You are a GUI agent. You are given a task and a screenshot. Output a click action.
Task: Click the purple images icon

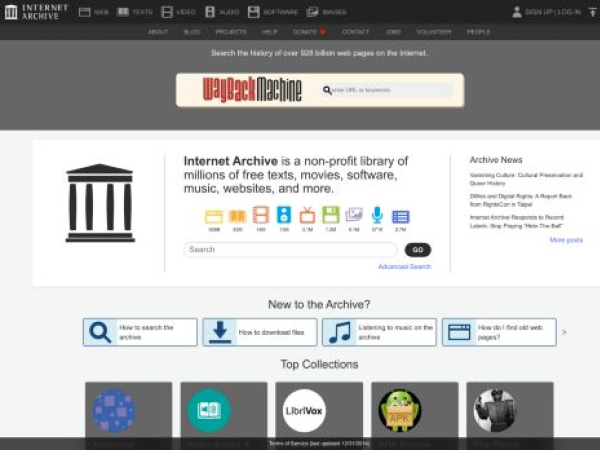coord(354,215)
